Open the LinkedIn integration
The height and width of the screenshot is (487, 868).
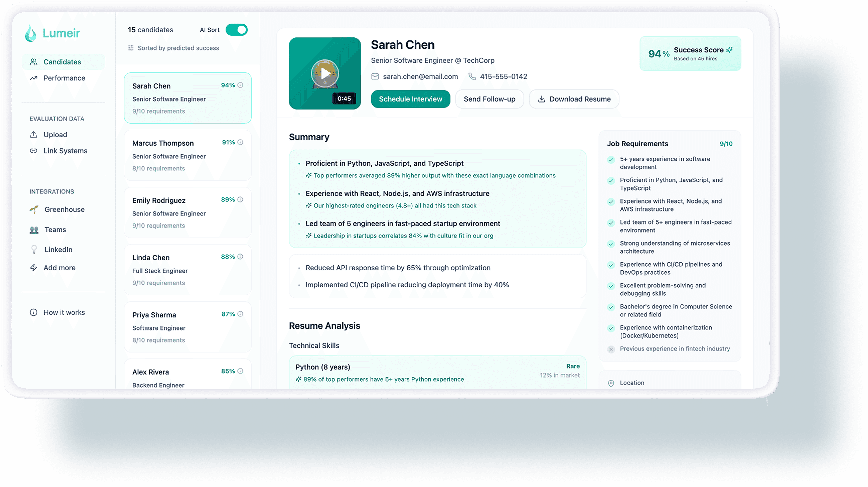58,250
